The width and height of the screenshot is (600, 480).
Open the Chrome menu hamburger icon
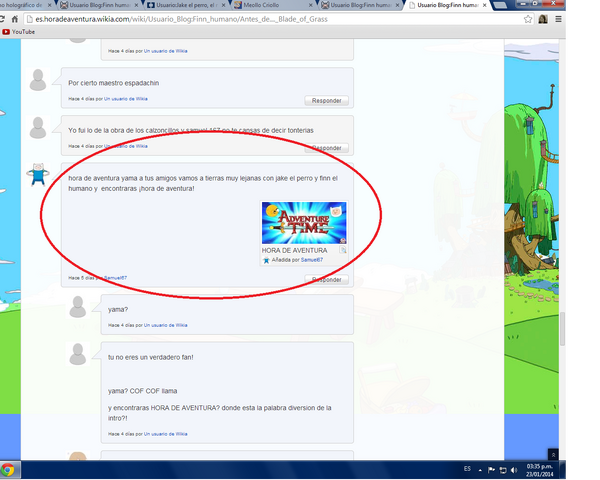[x=558, y=19]
